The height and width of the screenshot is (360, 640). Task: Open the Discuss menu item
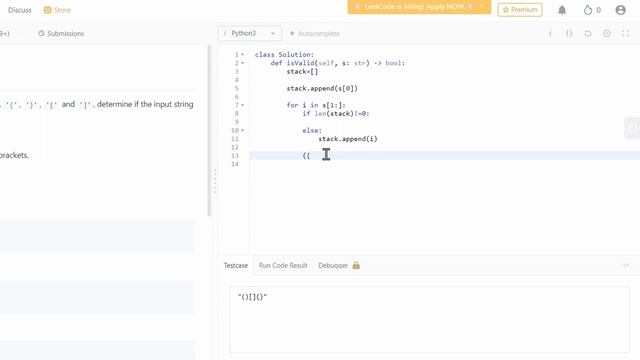click(20, 10)
